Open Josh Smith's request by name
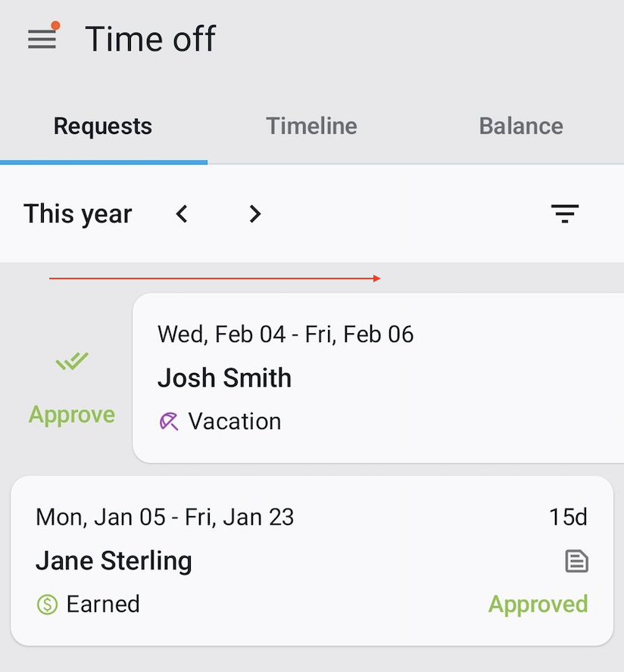 [x=224, y=378]
